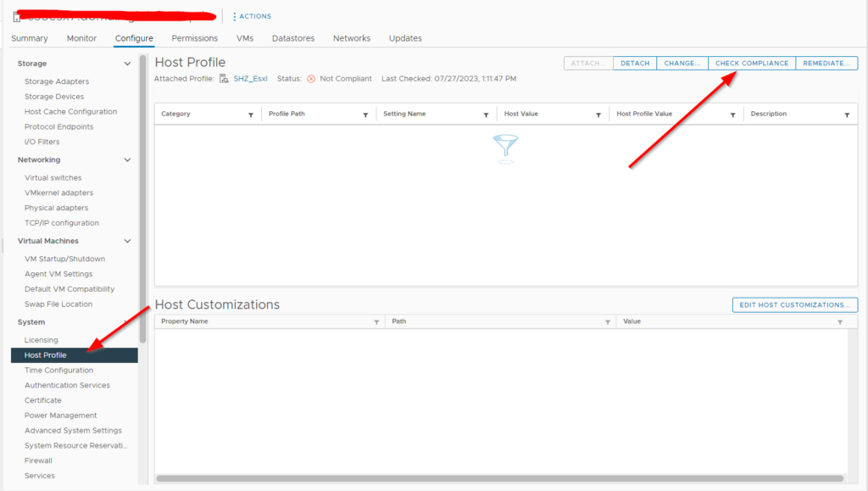
Task: Open Virtual switches
Action: (53, 178)
